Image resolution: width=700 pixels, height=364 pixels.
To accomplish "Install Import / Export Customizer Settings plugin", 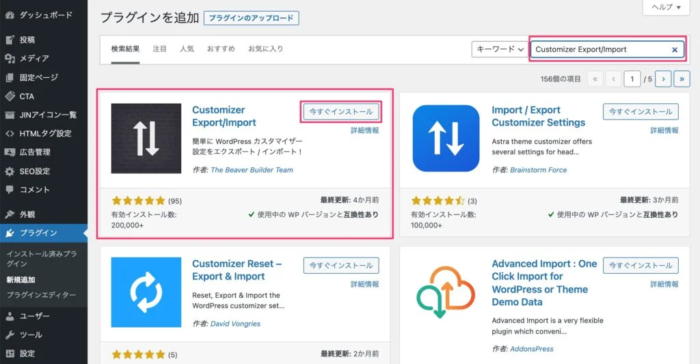I will 641,112.
